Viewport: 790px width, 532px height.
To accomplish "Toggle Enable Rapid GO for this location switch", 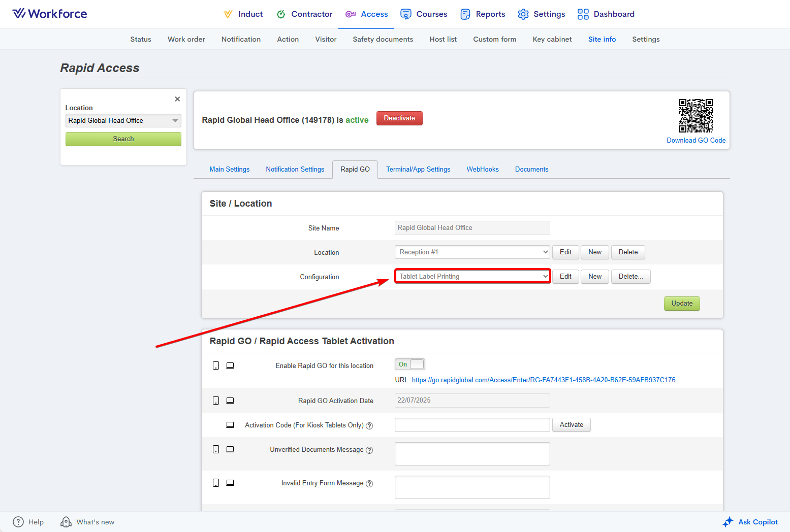I will tap(410, 364).
